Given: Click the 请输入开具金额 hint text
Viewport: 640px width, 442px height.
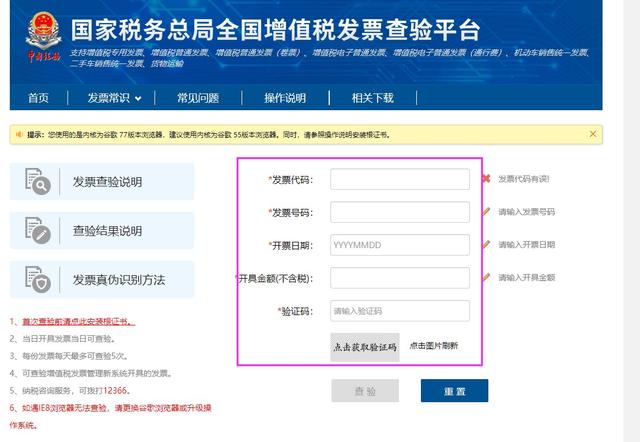Looking at the screenshot, I should pos(527,278).
